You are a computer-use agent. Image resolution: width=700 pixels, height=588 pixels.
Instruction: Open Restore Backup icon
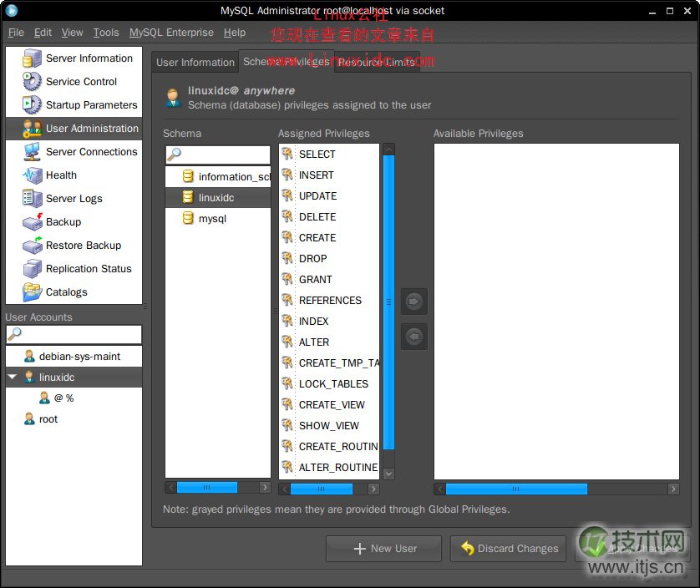click(32, 245)
